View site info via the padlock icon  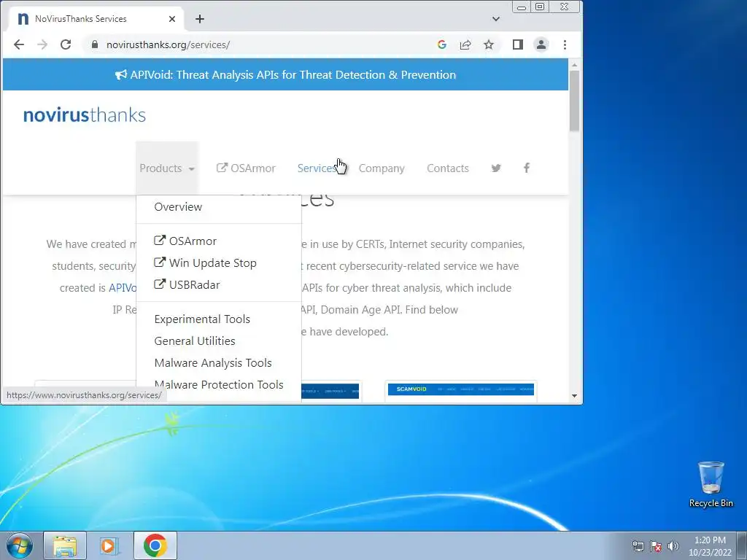[x=95, y=44]
